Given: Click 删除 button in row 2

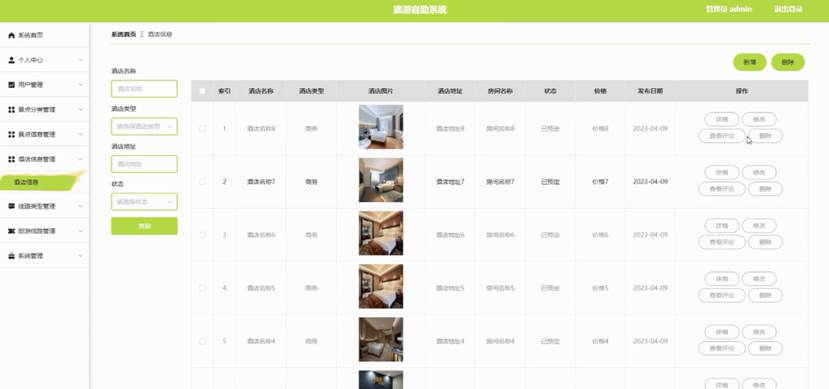Looking at the screenshot, I should 765,189.
